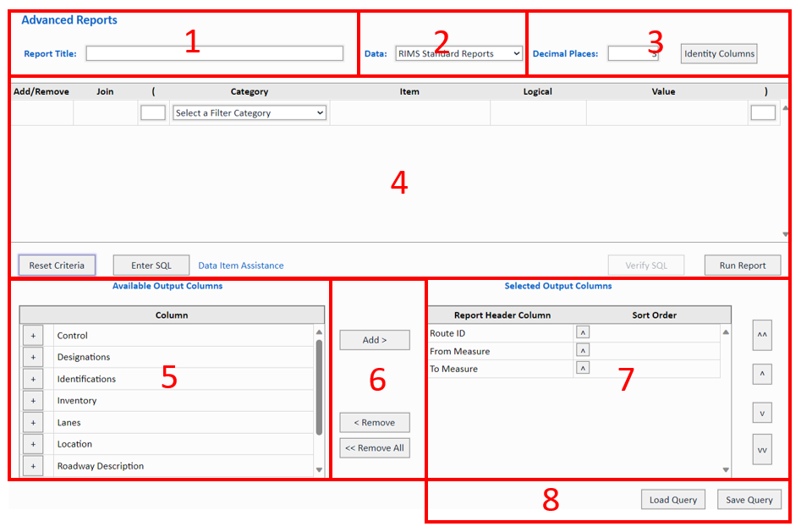This screenshot has width=801, height=532.
Task: Open the Data Item Assistance link
Action: click(240, 266)
